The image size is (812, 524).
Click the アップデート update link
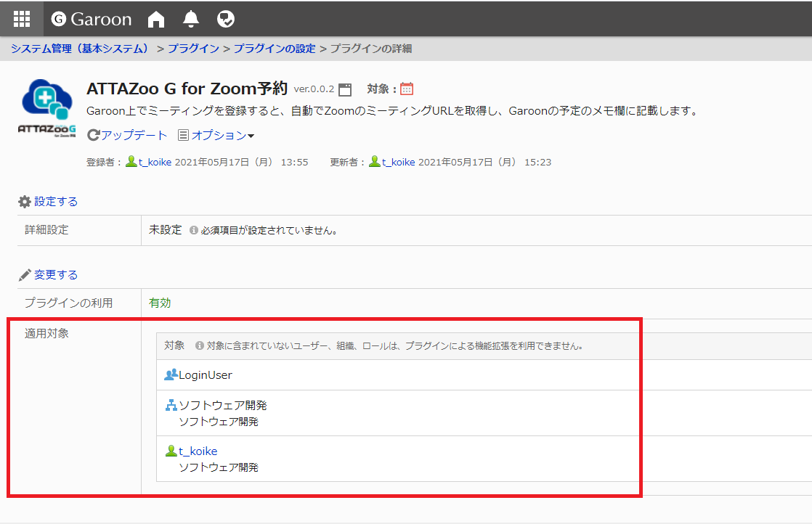point(134,135)
